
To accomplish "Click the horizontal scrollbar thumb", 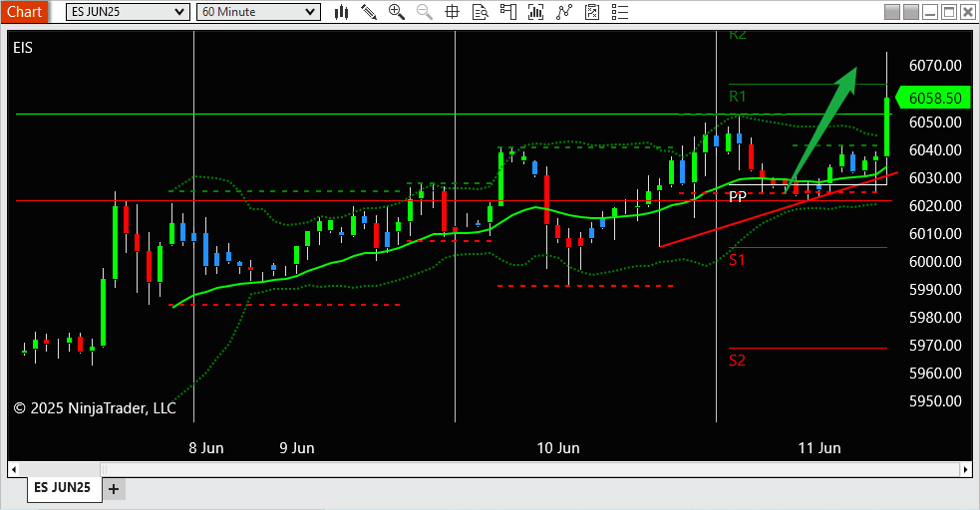I will coord(530,469).
